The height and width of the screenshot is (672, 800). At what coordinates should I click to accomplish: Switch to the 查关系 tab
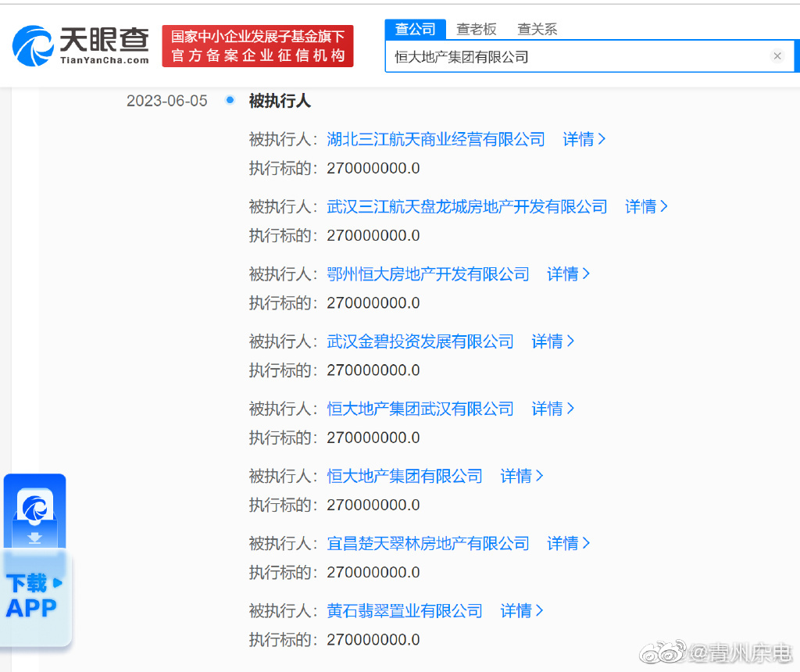(537, 29)
